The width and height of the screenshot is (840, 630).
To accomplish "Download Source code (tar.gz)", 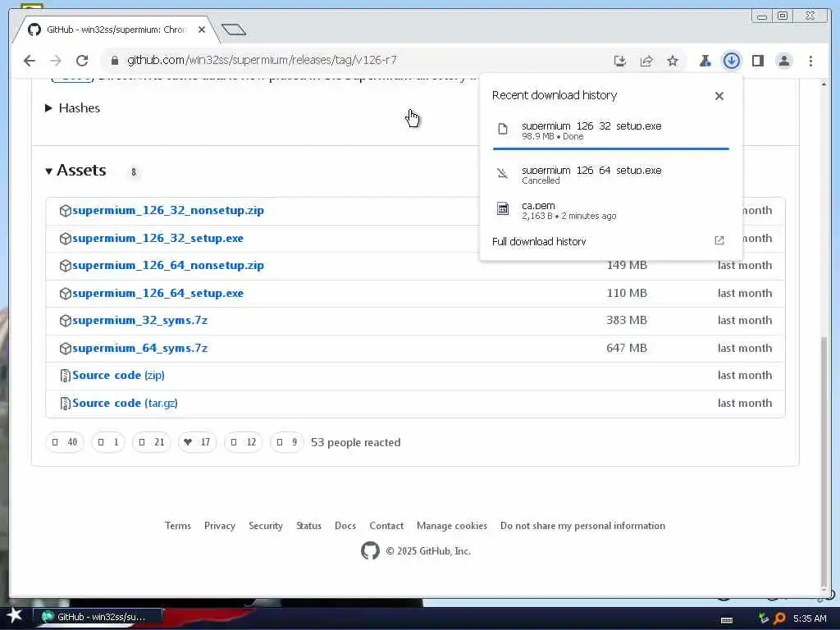I will (x=125, y=404).
